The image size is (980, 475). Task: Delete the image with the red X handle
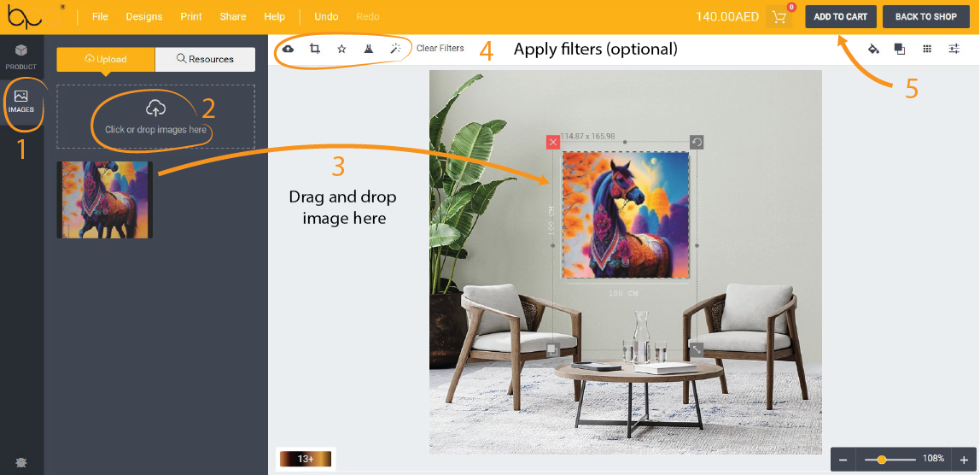(553, 142)
